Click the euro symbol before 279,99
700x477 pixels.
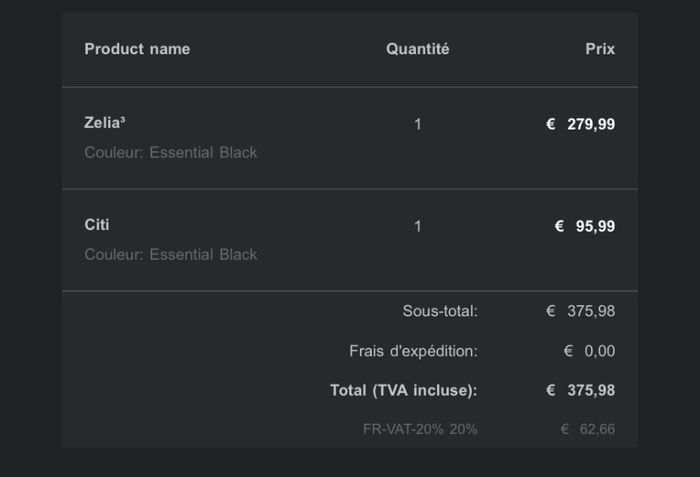pyautogui.click(x=551, y=125)
